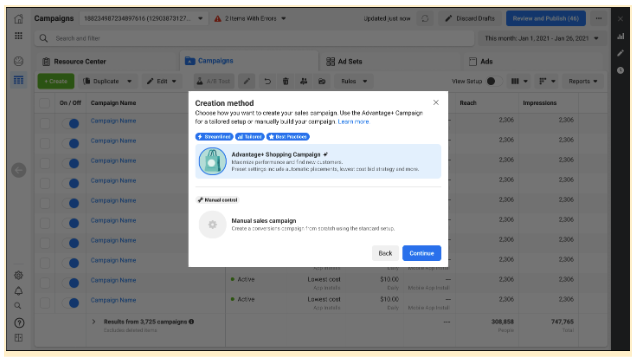This screenshot has height=363, width=636.
Task: Click the Search and filter field
Action: pos(255,39)
